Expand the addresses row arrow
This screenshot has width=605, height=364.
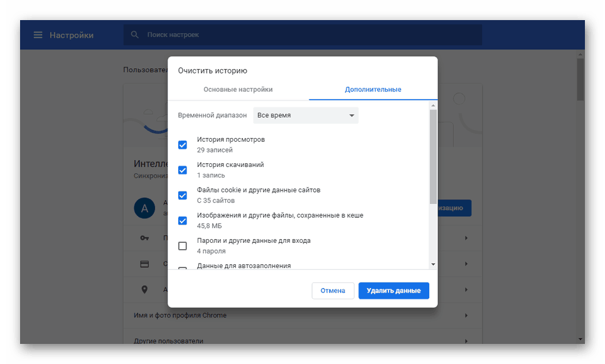pyautogui.click(x=466, y=289)
